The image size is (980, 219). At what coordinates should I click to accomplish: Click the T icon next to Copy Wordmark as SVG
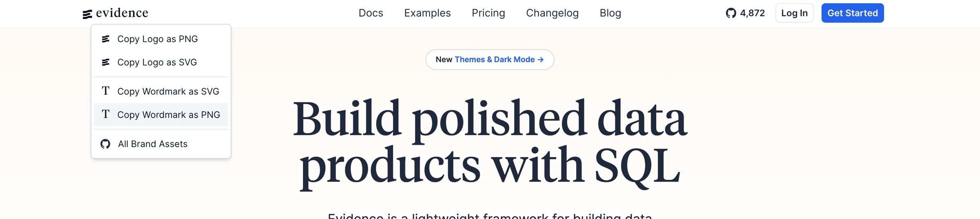click(106, 91)
